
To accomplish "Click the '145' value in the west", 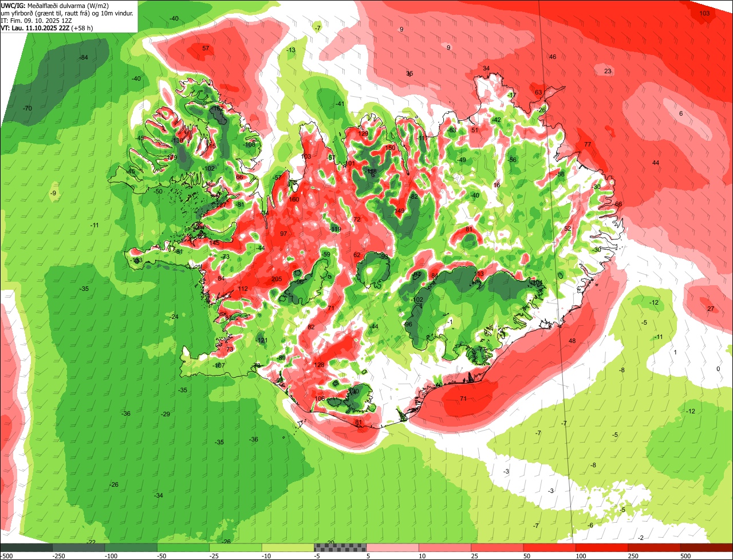I will [215, 243].
